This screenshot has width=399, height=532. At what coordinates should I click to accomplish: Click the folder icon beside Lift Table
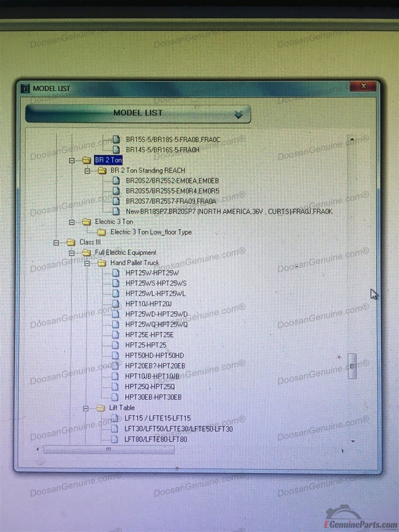tap(101, 408)
